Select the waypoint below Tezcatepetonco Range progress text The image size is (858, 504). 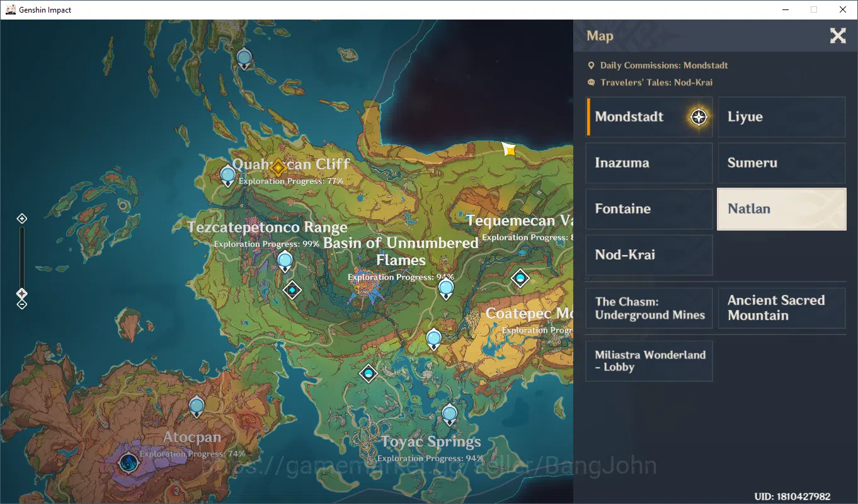click(x=285, y=261)
